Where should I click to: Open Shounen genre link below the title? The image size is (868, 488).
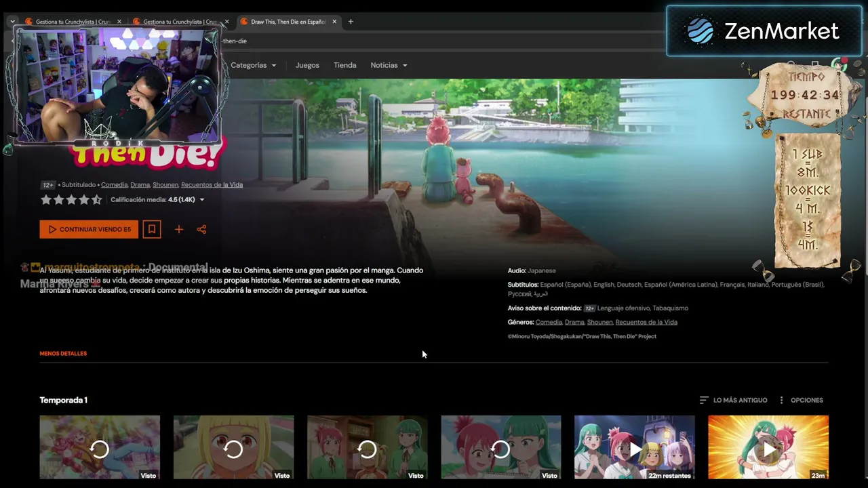[165, 184]
